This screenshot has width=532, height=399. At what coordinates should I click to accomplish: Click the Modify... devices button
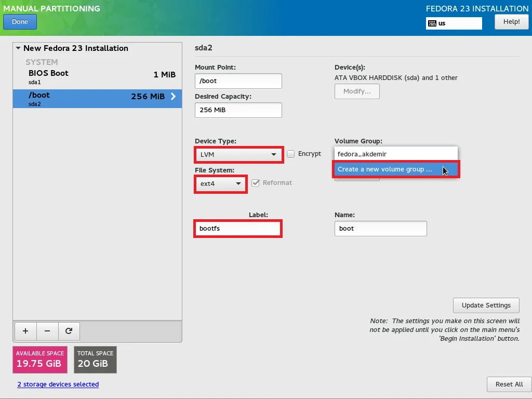click(357, 91)
